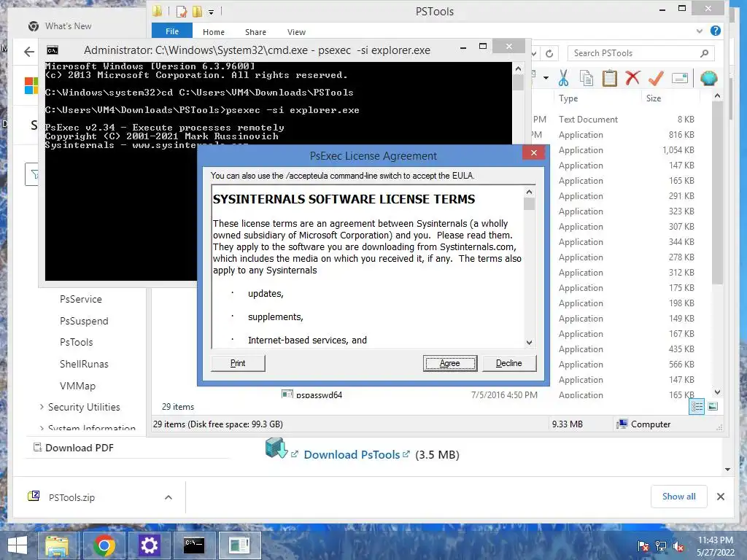Click the New folder icon in quick access toolbar
The image size is (747, 560).
(x=197, y=12)
